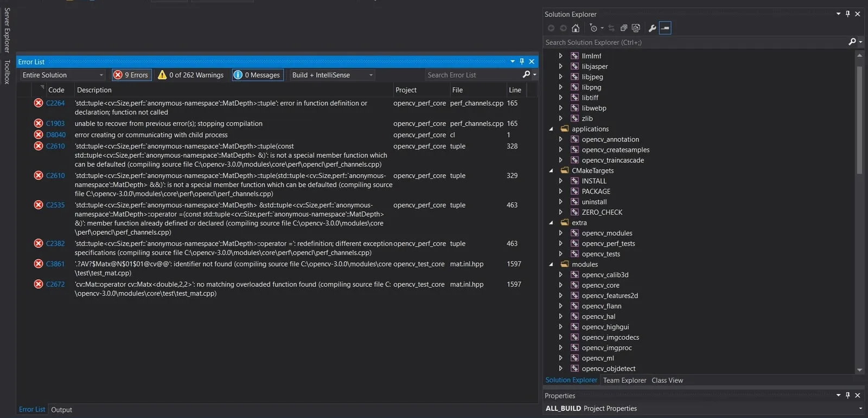Toggle the Preview Selected Items icon
The image size is (868, 418).
[665, 28]
